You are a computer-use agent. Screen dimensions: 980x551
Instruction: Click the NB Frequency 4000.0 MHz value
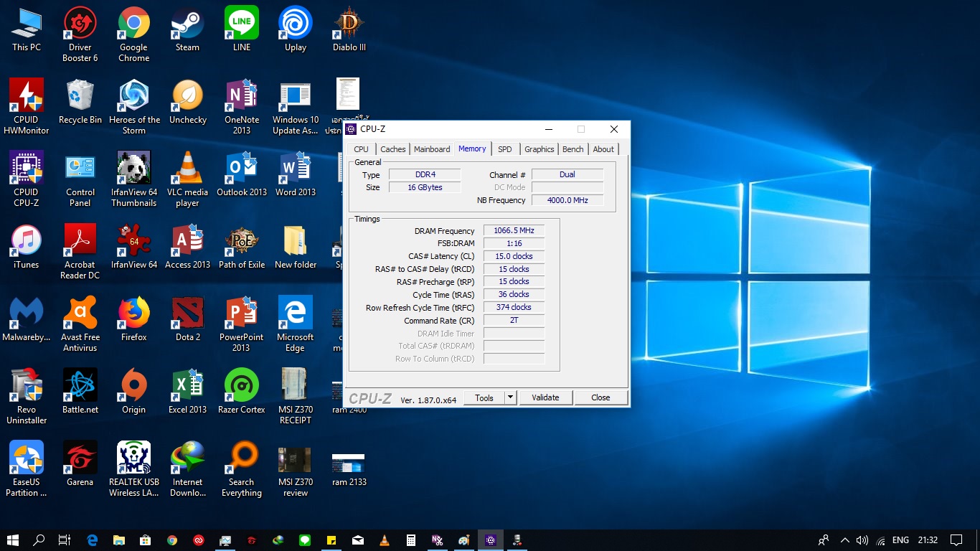pyautogui.click(x=567, y=200)
